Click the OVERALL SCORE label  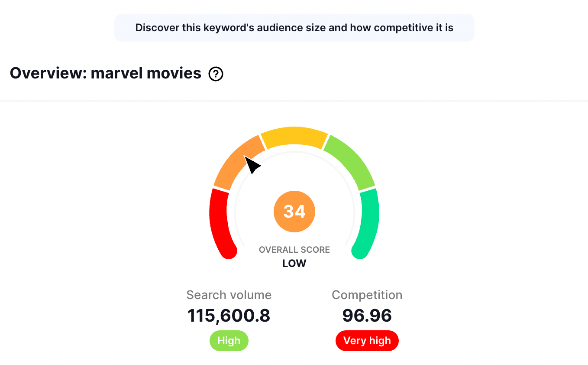tap(294, 250)
